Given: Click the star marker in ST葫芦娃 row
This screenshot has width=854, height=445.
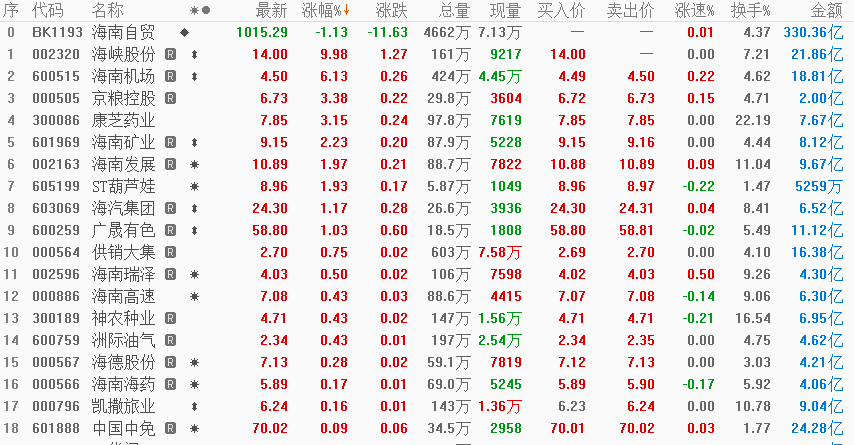Looking at the screenshot, I should (194, 186).
